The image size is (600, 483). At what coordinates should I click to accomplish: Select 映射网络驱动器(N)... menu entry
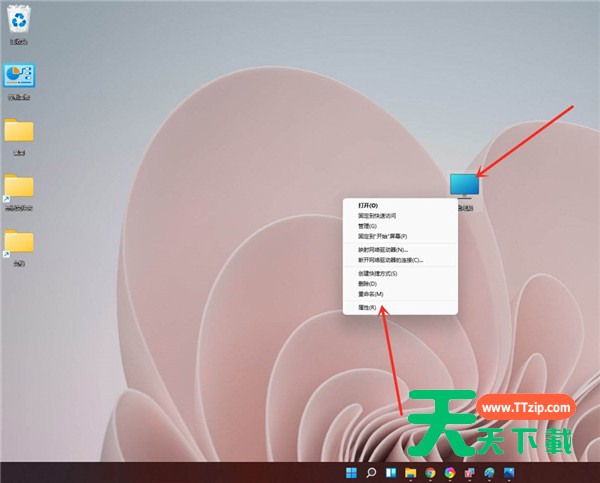click(383, 250)
